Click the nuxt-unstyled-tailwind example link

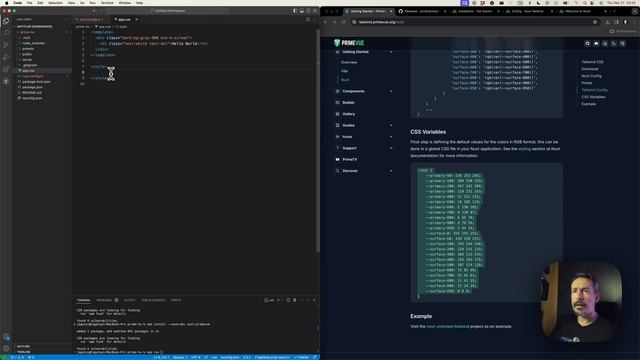[447, 327]
